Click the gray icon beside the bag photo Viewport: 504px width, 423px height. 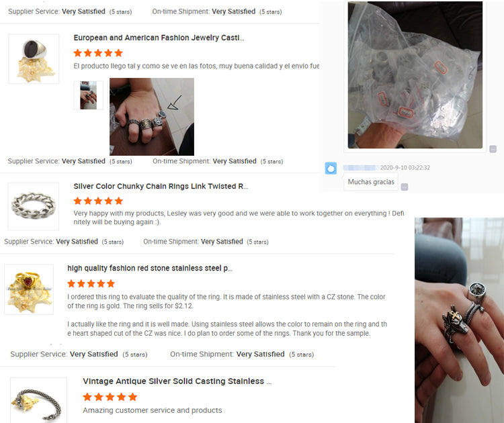tap(493, 148)
